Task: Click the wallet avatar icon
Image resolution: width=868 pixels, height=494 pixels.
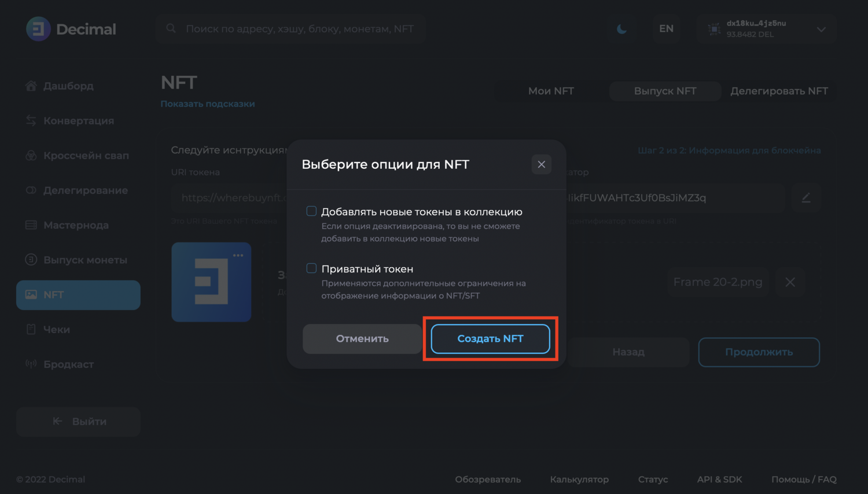Action: [714, 29]
